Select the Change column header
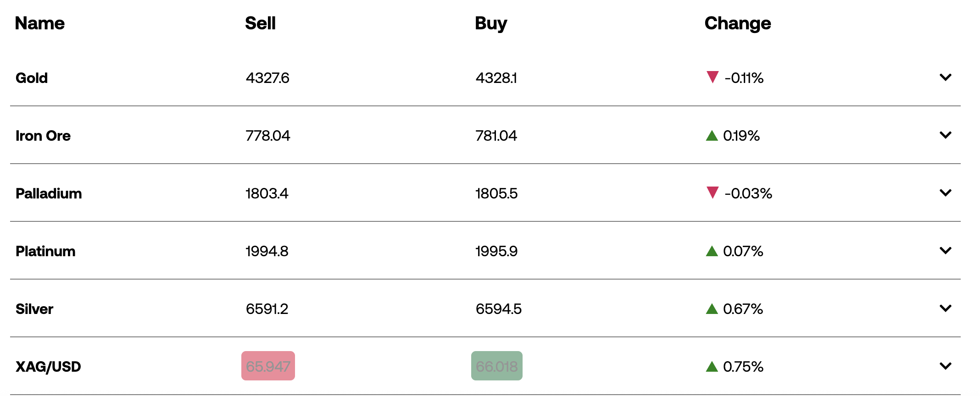Image resolution: width=980 pixels, height=396 pixels. pos(737,23)
